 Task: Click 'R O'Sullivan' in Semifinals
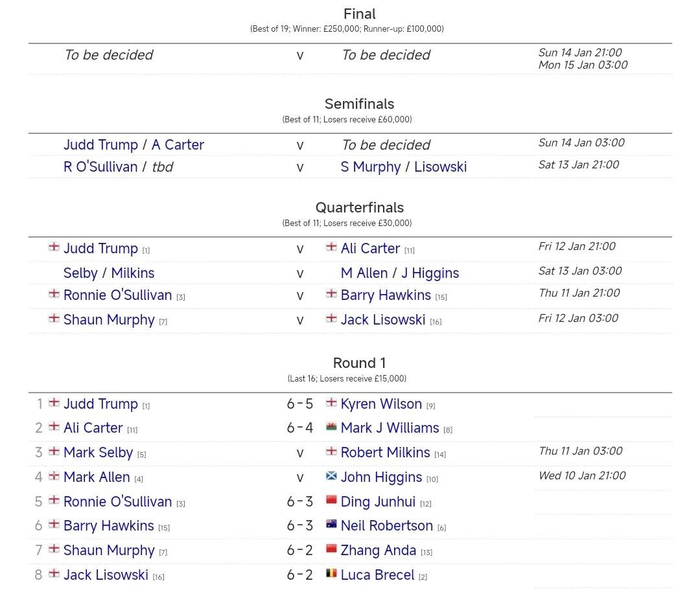pyautogui.click(x=100, y=166)
